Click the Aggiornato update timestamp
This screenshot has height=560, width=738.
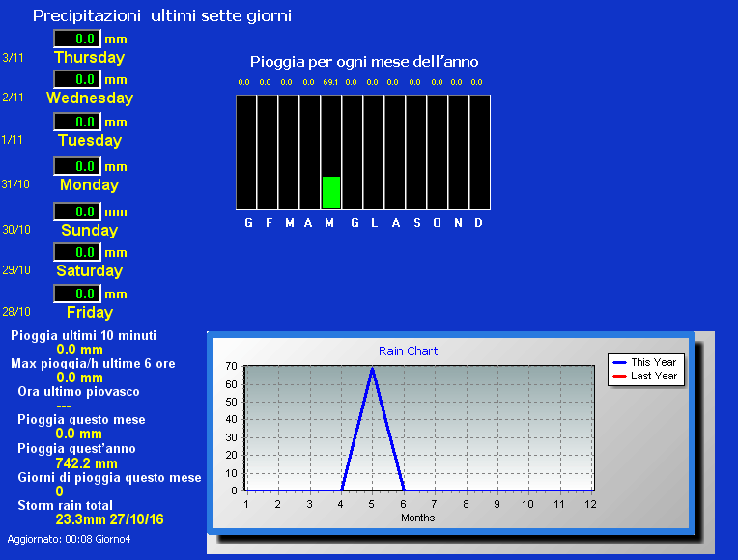(69, 539)
